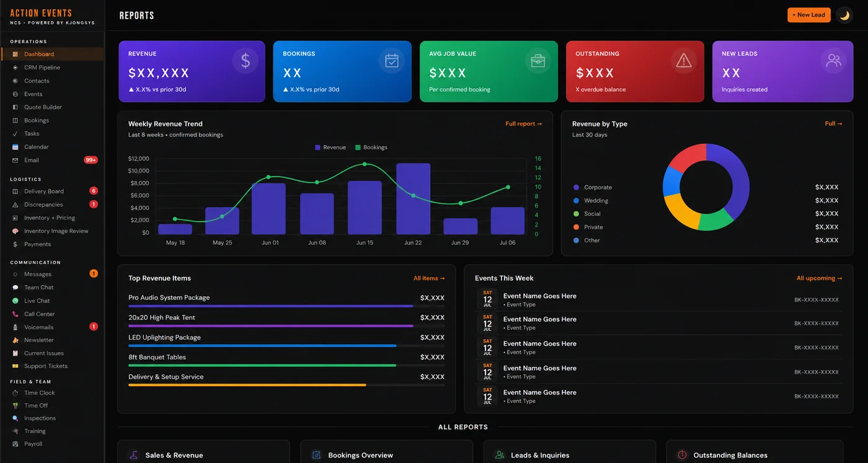Click the Corporate legend color dot

(577, 187)
